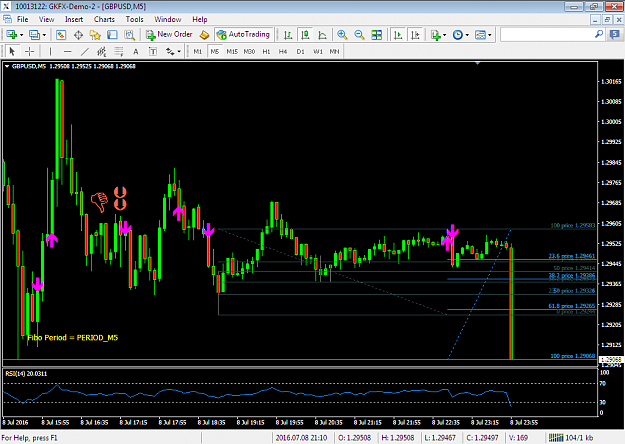Viewport: 625px width, 444px height.
Task: Select the Fibonacci retracement tool
Action: (x=119, y=51)
